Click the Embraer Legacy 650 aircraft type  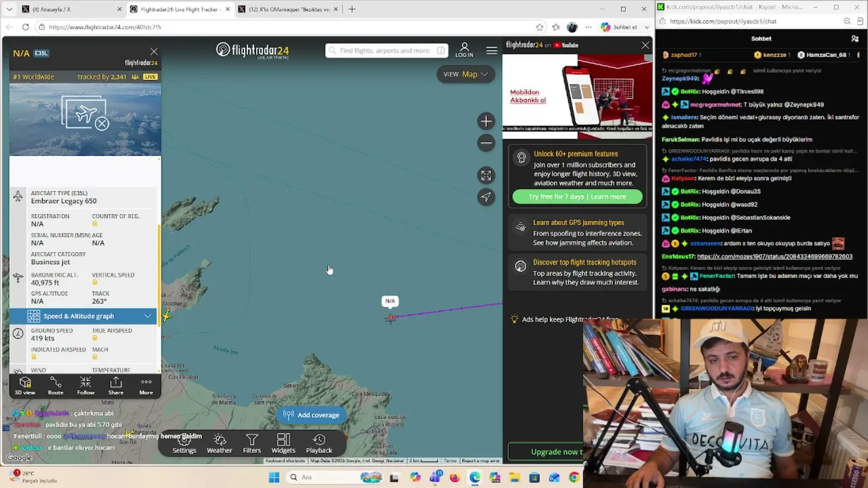64,201
